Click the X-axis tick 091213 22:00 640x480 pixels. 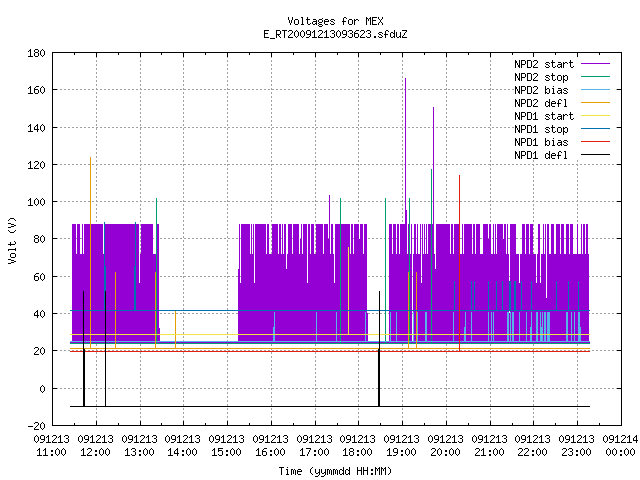tap(533, 446)
